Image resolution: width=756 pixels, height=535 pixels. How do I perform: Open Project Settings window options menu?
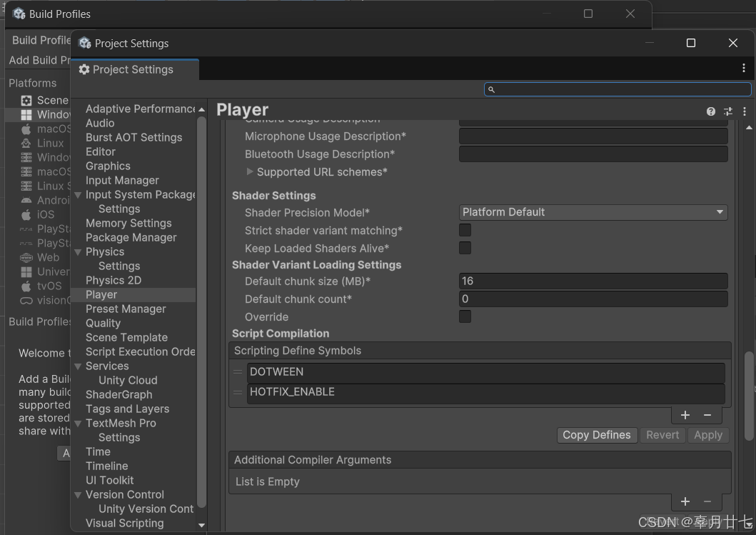click(x=744, y=69)
